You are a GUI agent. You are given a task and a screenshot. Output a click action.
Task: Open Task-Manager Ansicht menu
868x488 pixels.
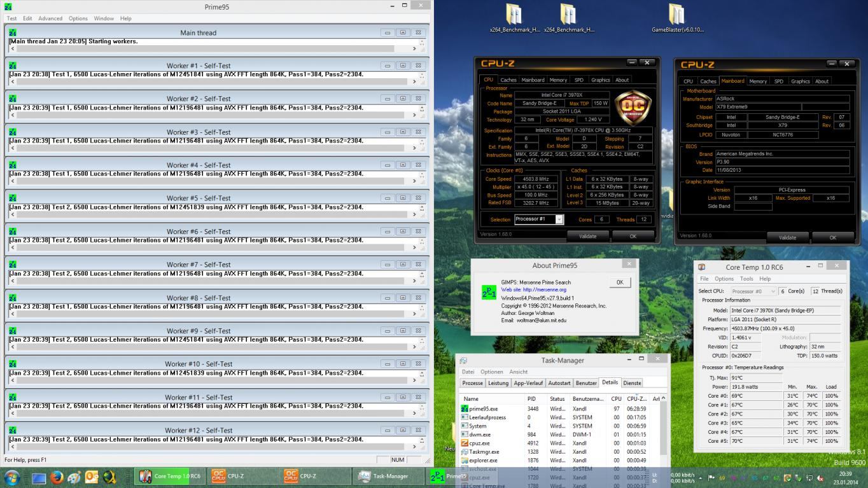pyautogui.click(x=518, y=372)
